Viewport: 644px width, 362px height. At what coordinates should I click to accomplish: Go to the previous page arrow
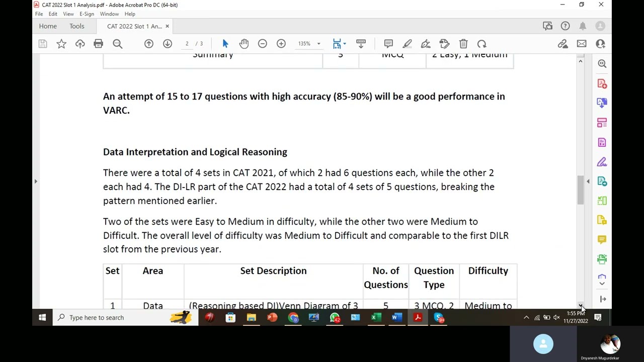click(149, 44)
